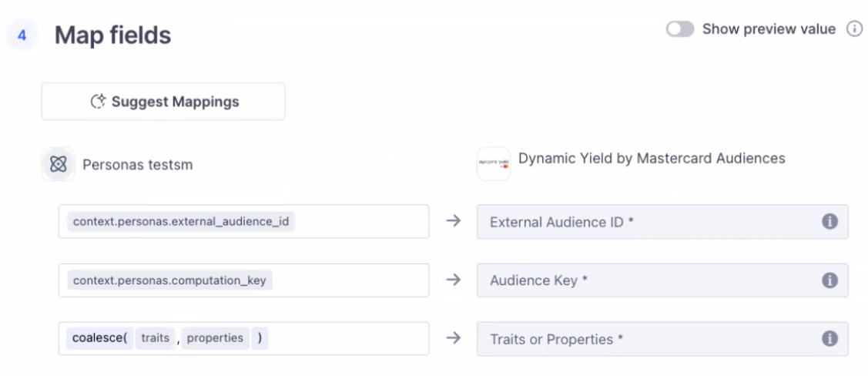Select the Traits or Properties destination field
This screenshot has height=376, width=868.
(x=662, y=338)
